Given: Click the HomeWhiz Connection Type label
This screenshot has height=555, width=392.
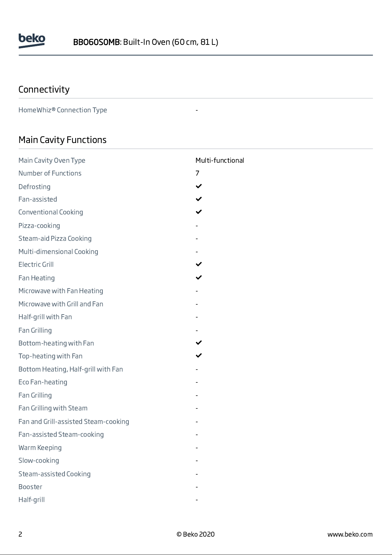Looking at the screenshot, I should (63, 110).
